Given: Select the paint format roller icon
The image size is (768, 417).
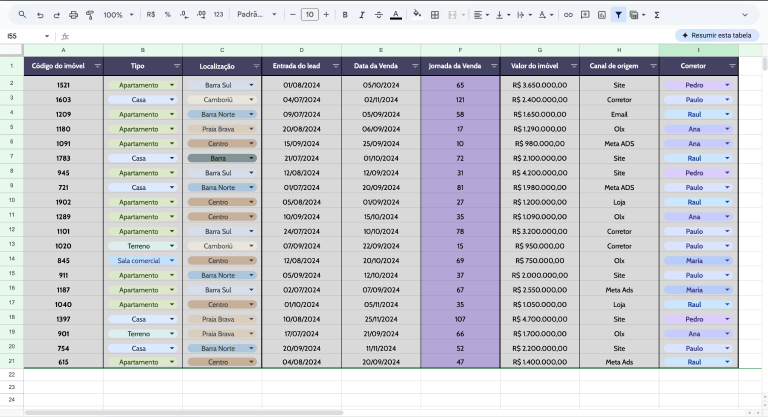Looking at the screenshot, I should [x=90, y=15].
